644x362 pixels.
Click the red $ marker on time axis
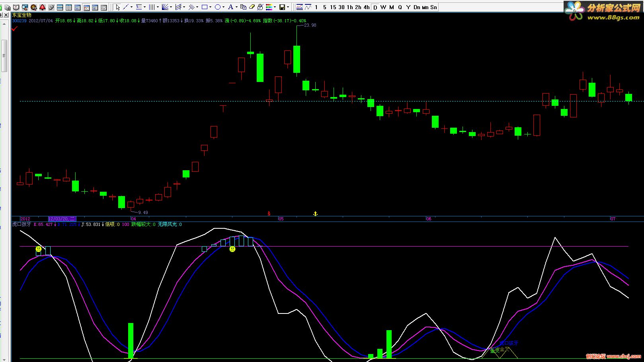click(269, 214)
